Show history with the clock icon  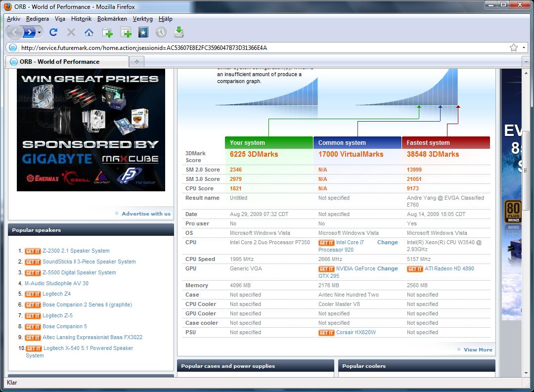point(161,32)
